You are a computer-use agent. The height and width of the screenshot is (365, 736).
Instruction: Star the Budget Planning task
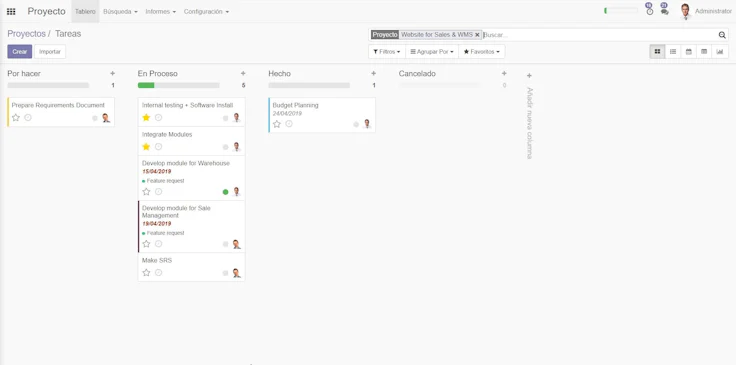277,124
